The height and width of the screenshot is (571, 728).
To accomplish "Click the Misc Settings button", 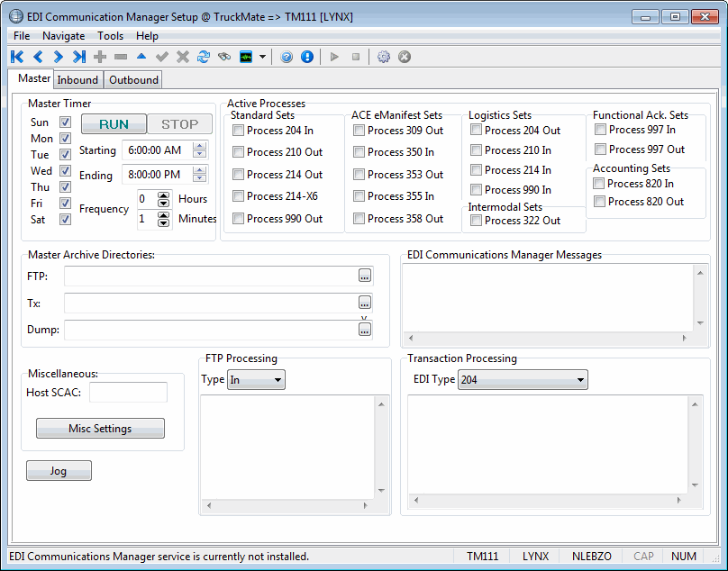I will click(100, 429).
